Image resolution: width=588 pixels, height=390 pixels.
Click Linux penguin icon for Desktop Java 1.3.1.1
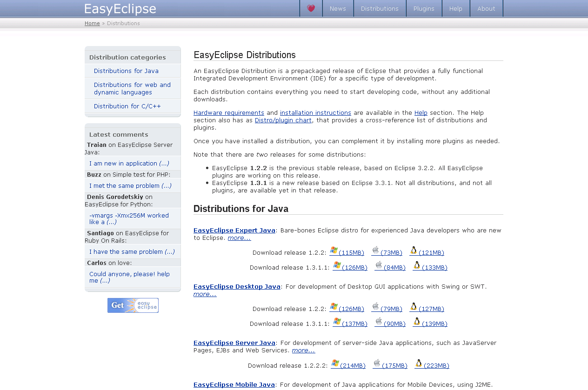click(417, 322)
